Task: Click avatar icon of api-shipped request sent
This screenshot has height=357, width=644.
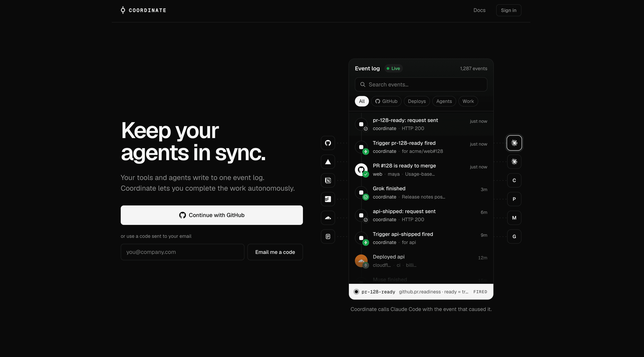Action: tap(361, 215)
